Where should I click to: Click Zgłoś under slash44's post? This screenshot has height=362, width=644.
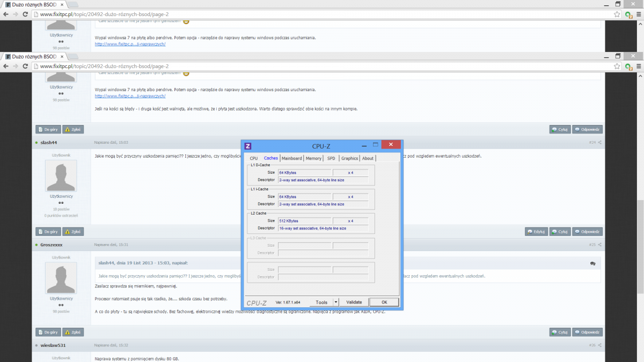click(x=73, y=232)
